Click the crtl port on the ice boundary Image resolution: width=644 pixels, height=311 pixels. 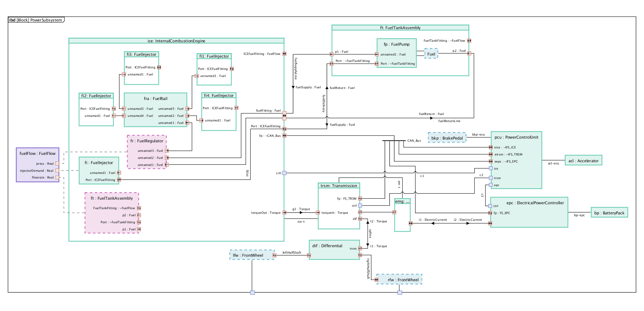tap(284, 173)
